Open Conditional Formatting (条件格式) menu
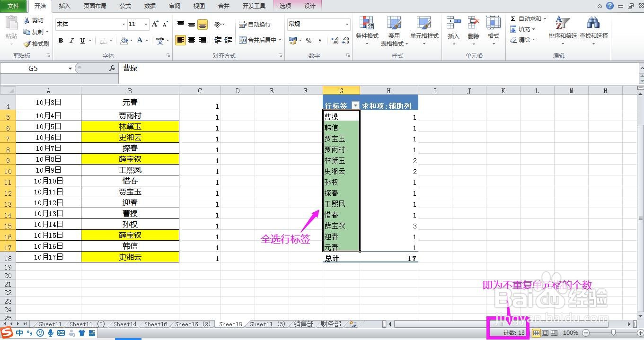The image size is (644, 340). 367,31
